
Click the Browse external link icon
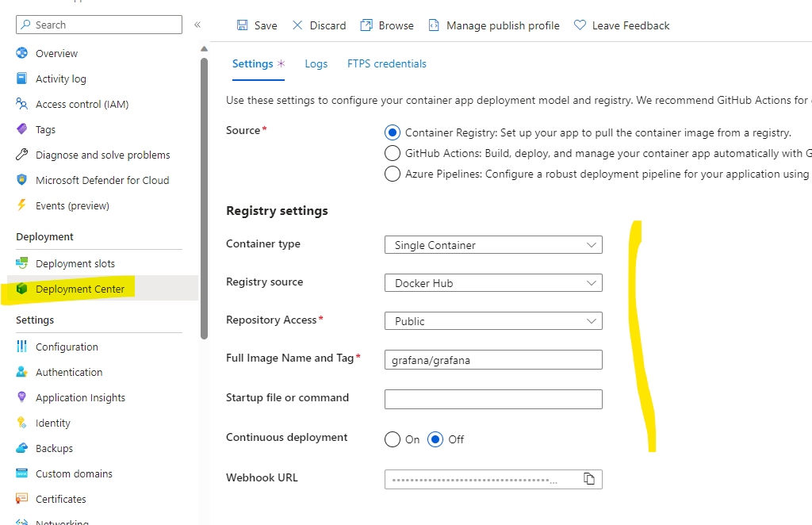(x=366, y=25)
